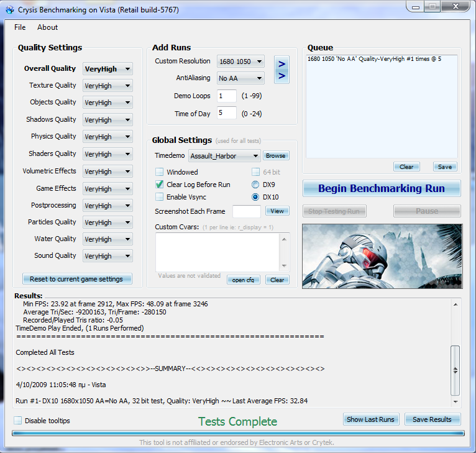
Task: Expand the Volumetric Effects dropdown
Action: tap(108, 172)
